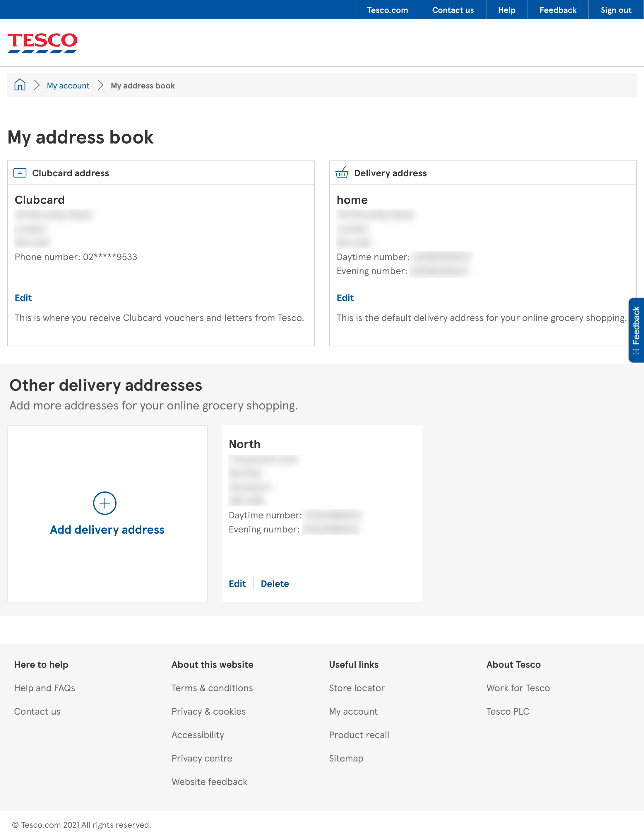Edit the North delivery address
This screenshot has height=840, width=644.
(237, 583)
